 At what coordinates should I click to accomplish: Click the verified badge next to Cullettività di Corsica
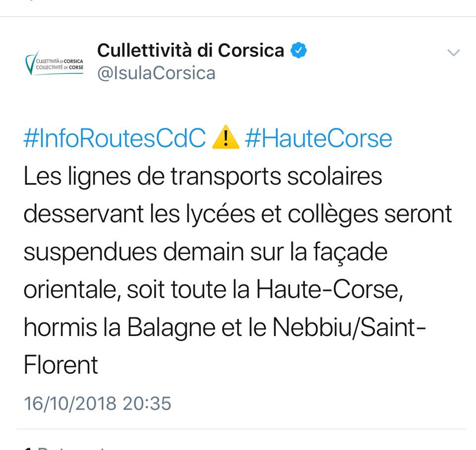(x=297, y=50)
